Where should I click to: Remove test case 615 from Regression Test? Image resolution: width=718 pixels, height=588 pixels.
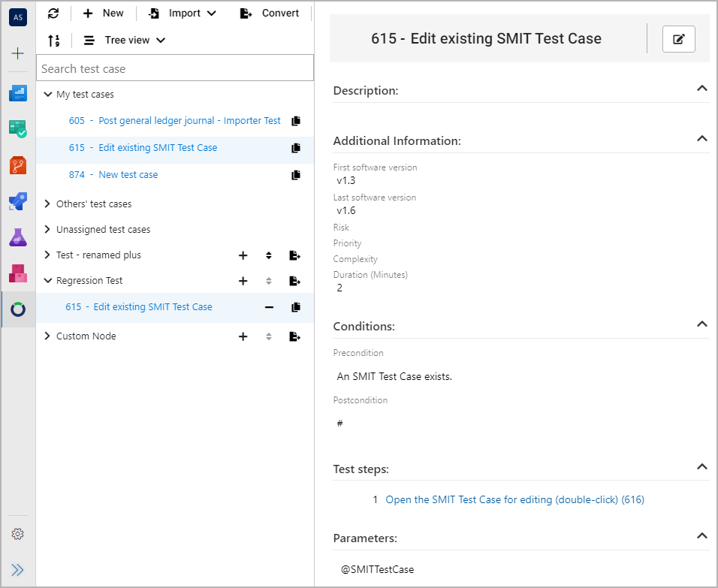269,307
